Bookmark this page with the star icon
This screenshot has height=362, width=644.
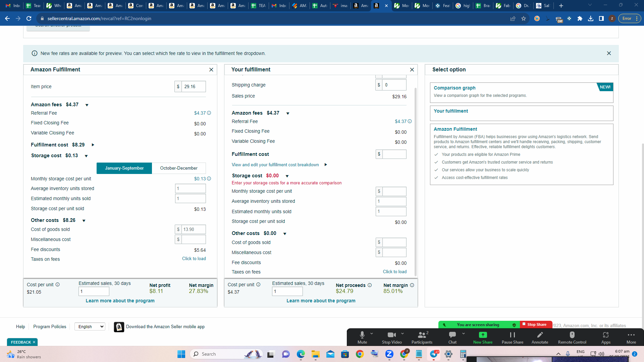point(524,18)
